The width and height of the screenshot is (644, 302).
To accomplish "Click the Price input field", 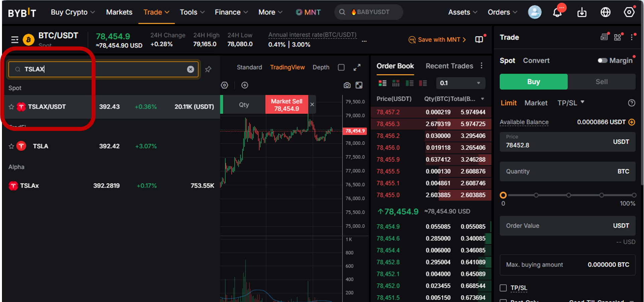I will 567,142.
